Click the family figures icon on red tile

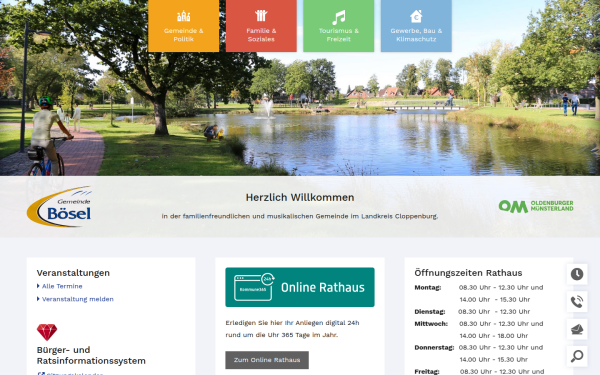click(261, 16)
